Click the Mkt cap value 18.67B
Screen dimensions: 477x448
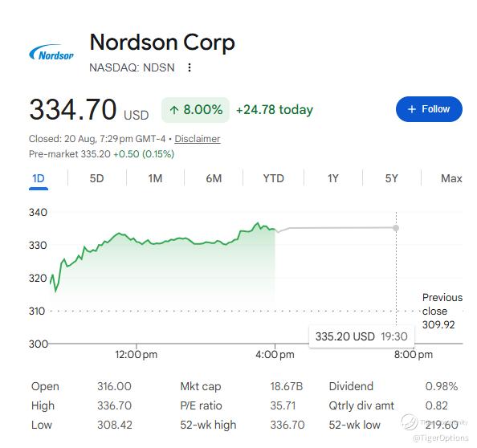[x=286, y=386]
